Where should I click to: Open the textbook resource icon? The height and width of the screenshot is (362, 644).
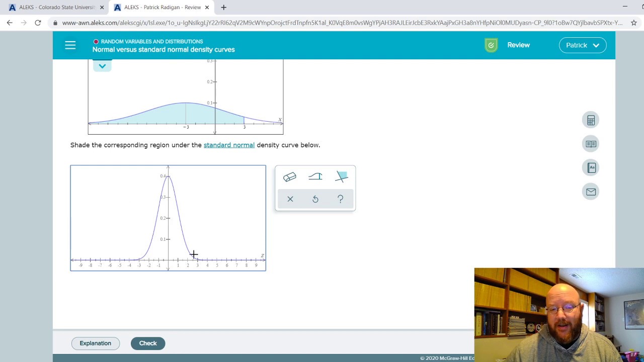tap(591, 144)
